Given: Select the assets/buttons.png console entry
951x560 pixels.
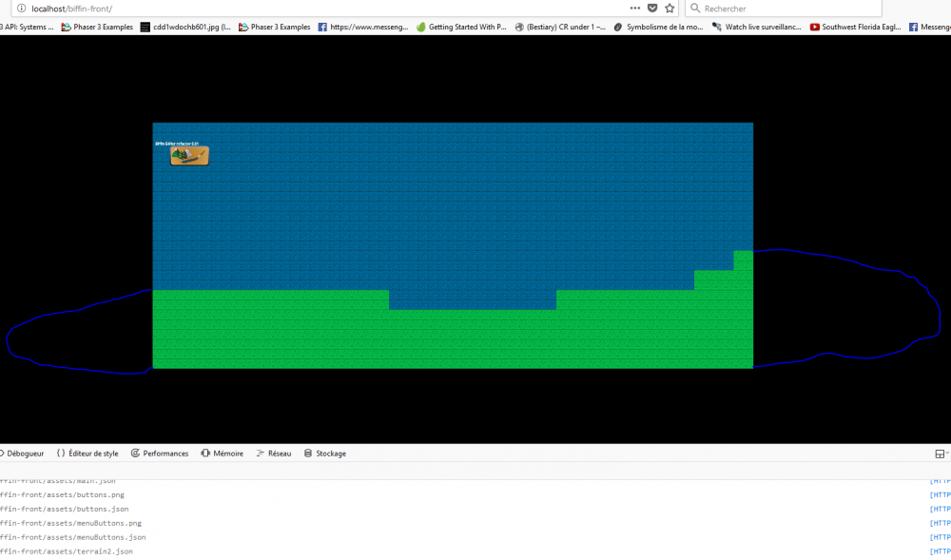Looking at the screenshot, I should [62, 495].
